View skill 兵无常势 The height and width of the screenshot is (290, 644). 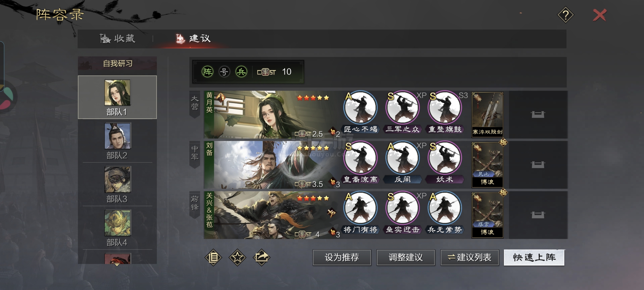(x=445, y=213)
